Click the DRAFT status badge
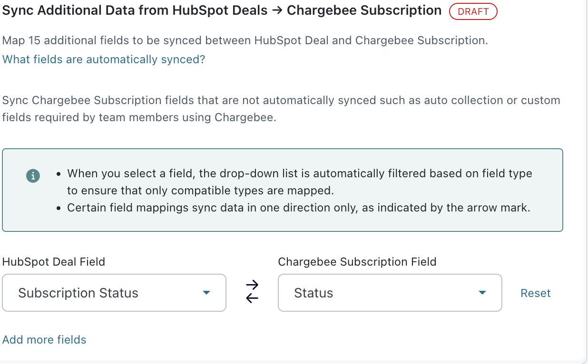588x364 pixels. [473, 12]
